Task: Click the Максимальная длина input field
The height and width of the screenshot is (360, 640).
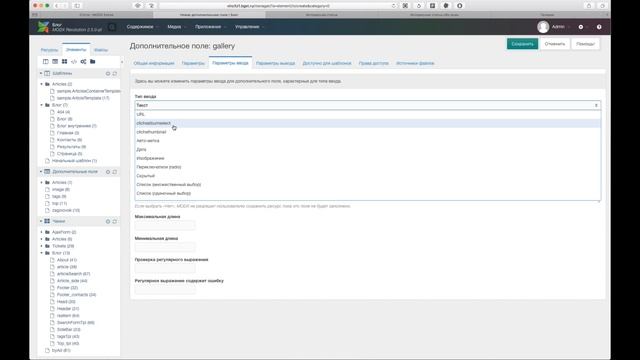Action: pyautogui.click(x=165, y=225)
